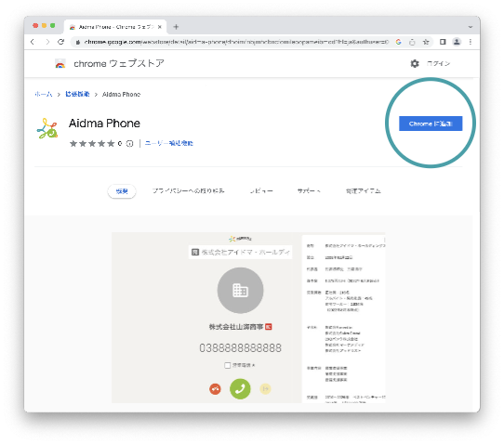Bookmark page with the star icon
The height and width of the screenshot is (444, 504).
coord(426,42)
